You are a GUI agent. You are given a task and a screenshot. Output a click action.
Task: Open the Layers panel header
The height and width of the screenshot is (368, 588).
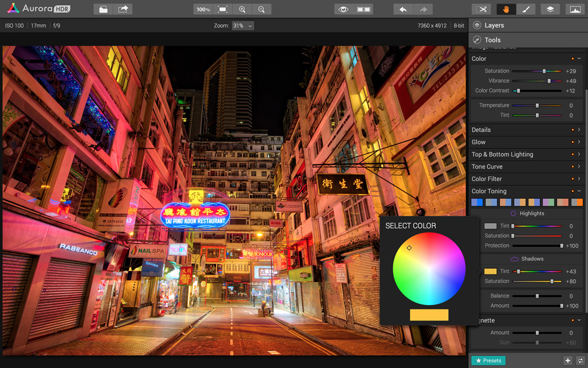click(494, 25)
